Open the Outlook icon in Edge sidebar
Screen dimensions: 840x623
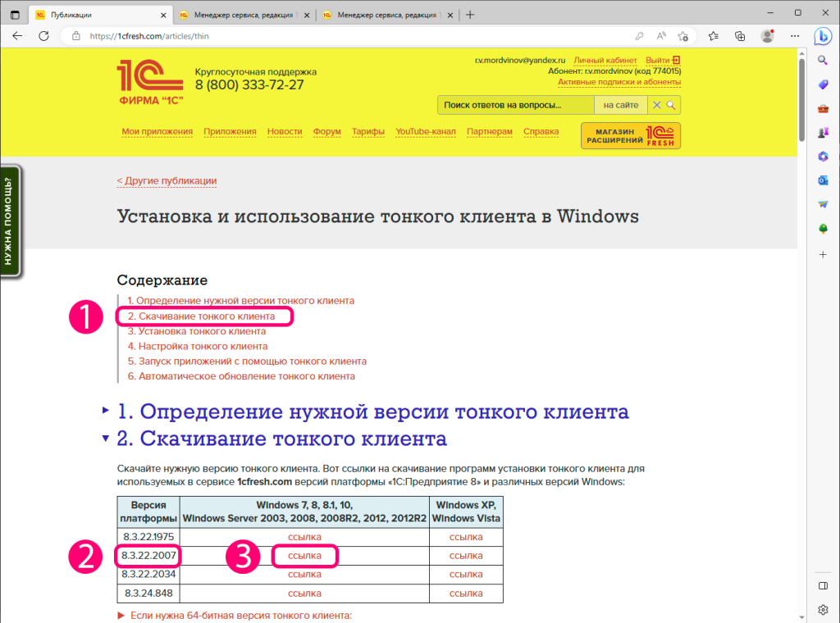823,180
